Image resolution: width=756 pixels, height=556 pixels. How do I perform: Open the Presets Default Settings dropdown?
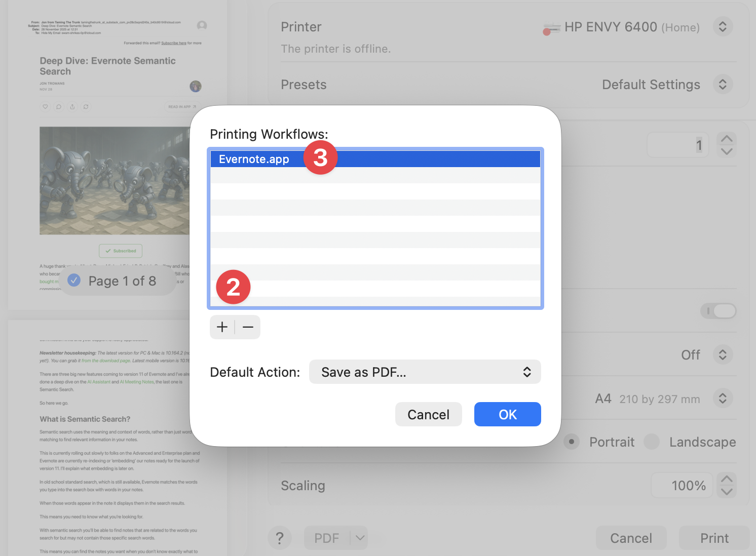click(x=723, y=84)
